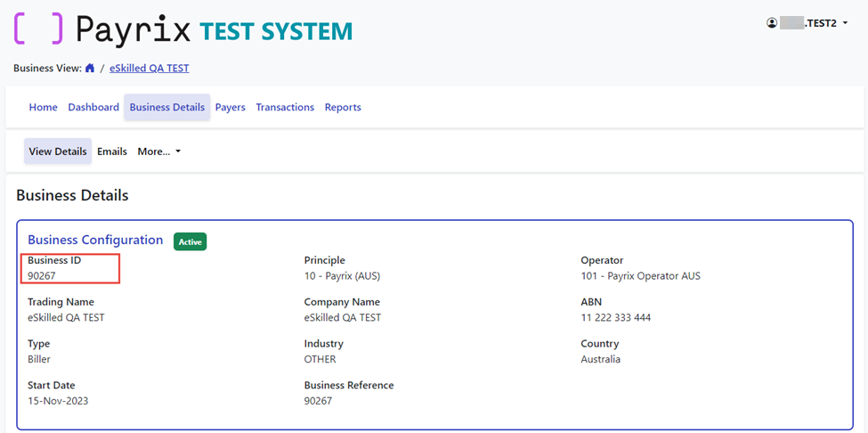Click the Industry field label
Viewport: 868px width, 433px height.
324,343
